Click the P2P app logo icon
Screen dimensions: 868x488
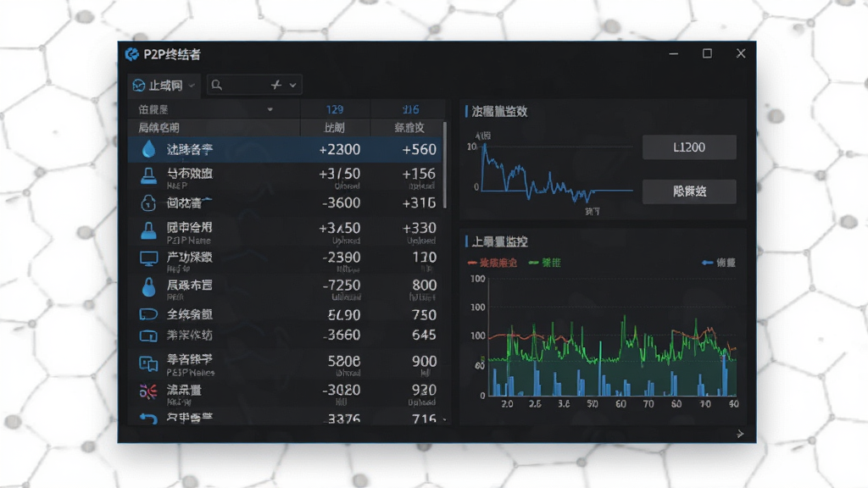click(x=131, y=54)
